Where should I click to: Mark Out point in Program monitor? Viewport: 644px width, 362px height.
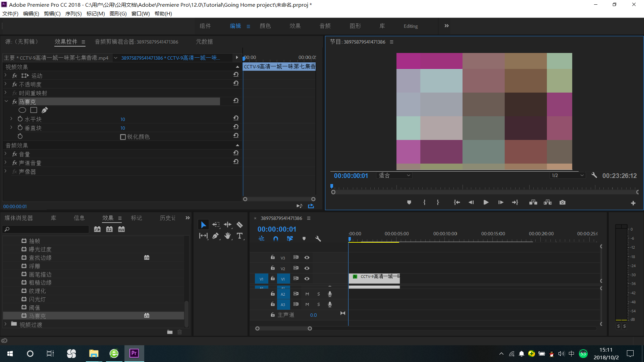click(438, 202)
